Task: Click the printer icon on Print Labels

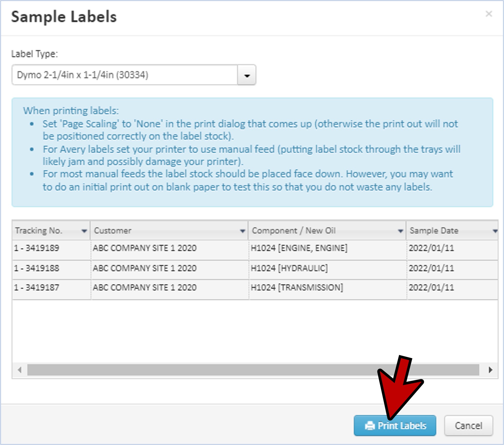Action: (x=370, y=426)
